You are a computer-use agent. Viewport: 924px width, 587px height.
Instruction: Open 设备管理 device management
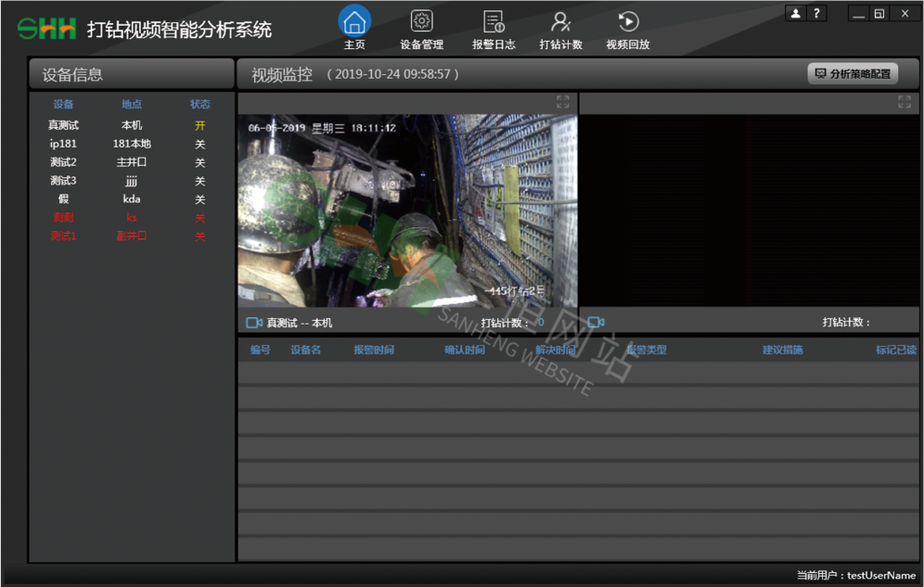421,22
